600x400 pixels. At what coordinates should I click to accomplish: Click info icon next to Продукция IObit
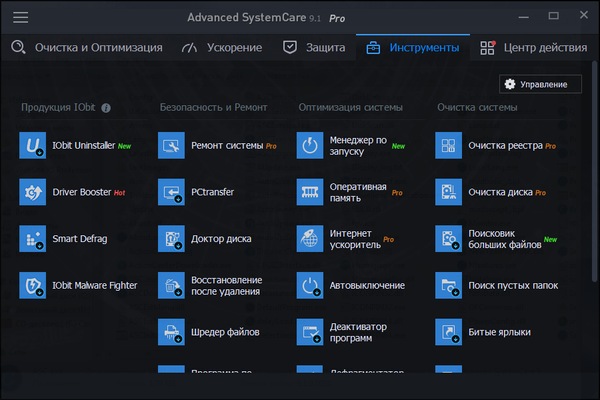pos(106,108)
